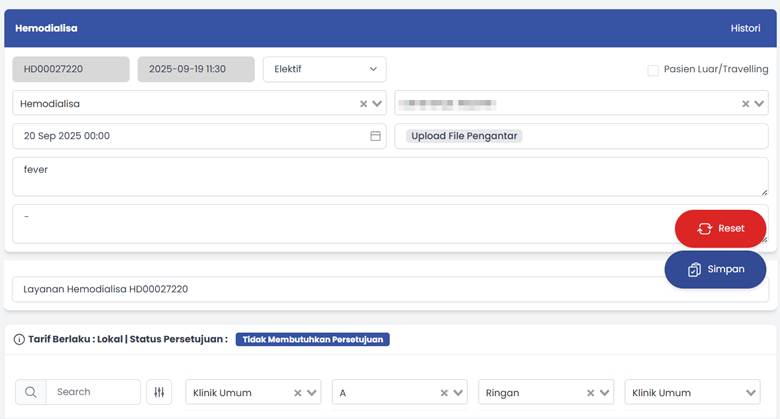Image resolution: width=780 pixels, height=419 pixels.
Task: Open the Elektif dropdown
Action: tap(324, 70)
